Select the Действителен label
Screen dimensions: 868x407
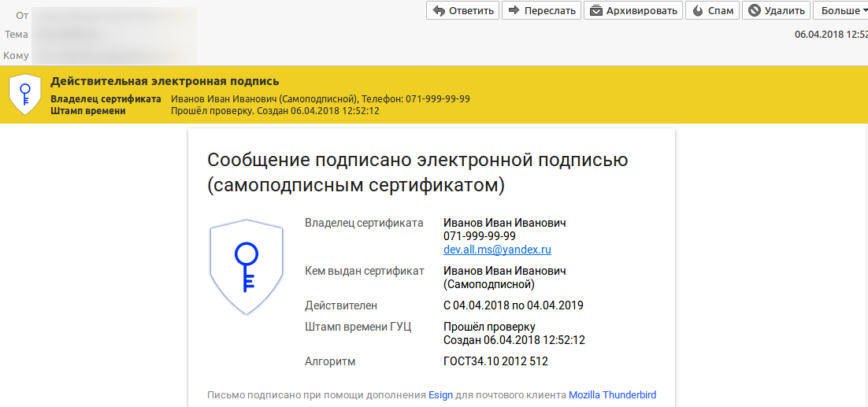tap(341, 305)
